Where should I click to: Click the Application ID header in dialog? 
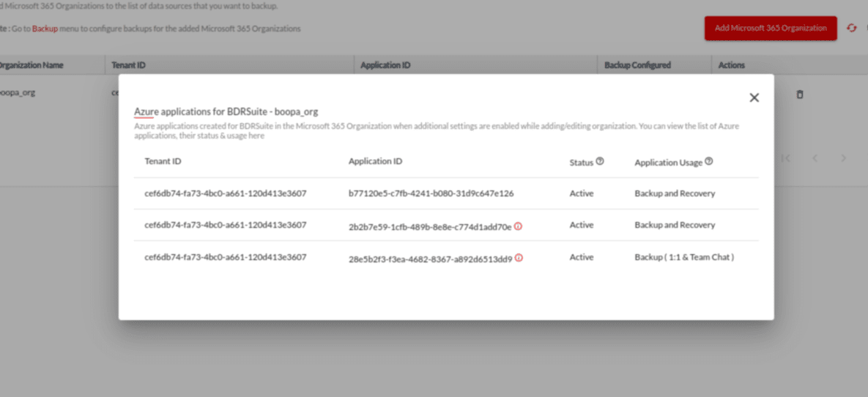(x=375, y=162)
